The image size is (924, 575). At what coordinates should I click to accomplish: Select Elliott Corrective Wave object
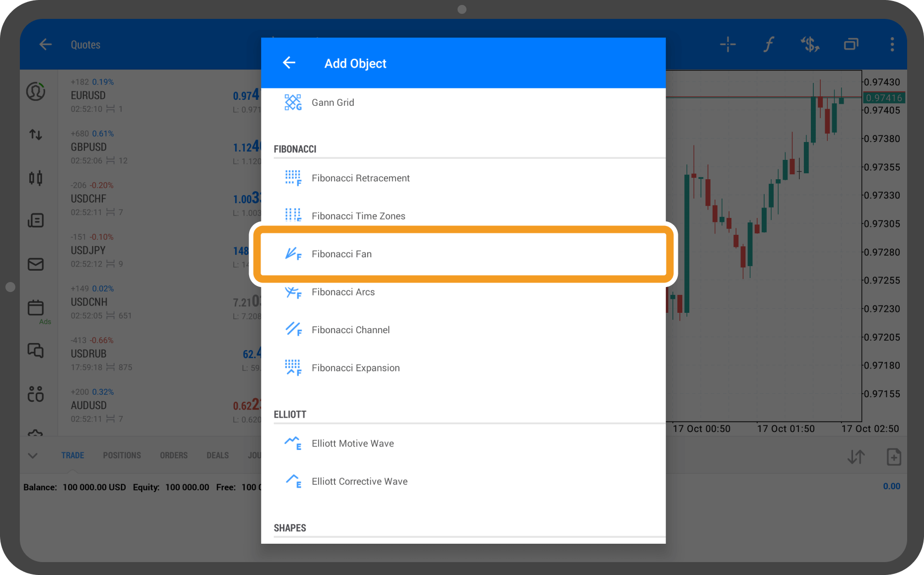[359, 482]
